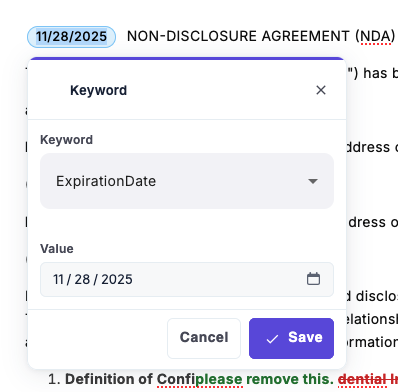Click the red strikethrough 'dential' deleted text

pos(361,379)
